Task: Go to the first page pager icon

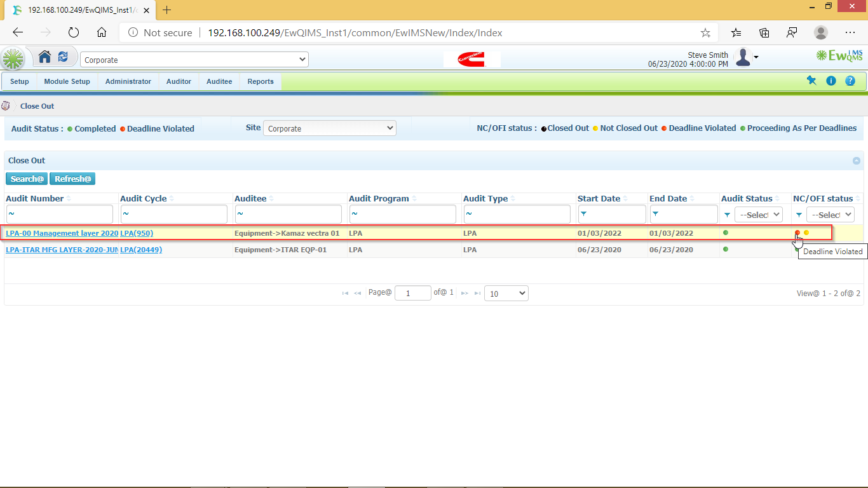Action: click(345, 293)
